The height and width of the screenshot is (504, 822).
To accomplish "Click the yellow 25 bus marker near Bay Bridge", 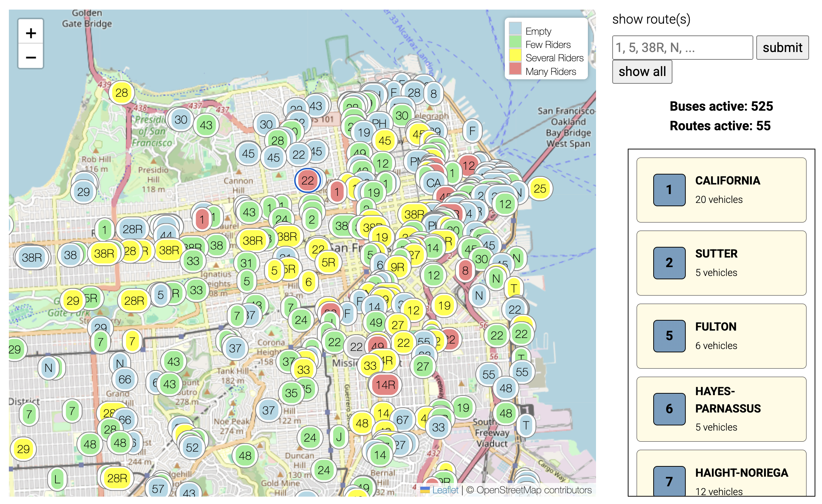I will pos(540,189).
